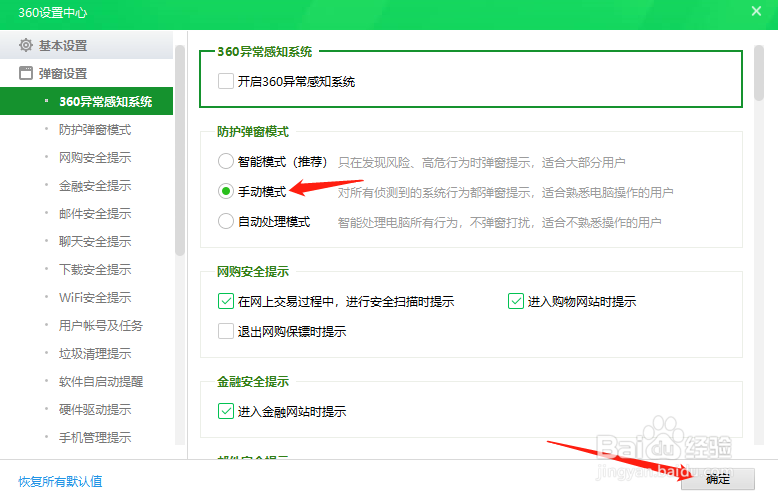Screen dimensions: 778x499
Task: Select 手动模式 radio button
Action: click(226, 191)
